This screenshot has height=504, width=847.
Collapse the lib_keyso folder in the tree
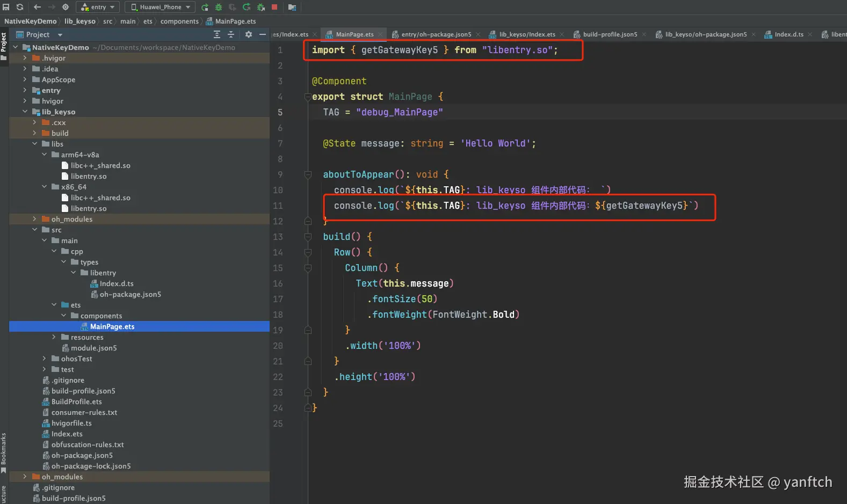coord(25,112)
